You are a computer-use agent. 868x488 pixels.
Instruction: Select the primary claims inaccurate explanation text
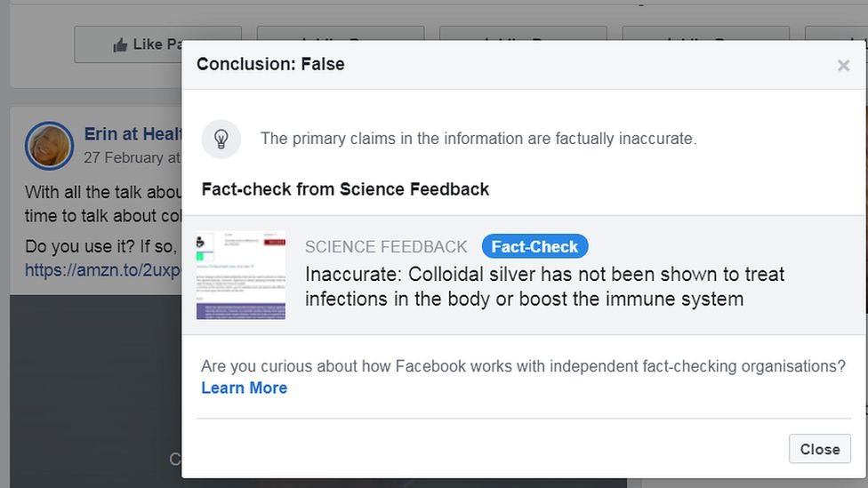coord(478,139)
